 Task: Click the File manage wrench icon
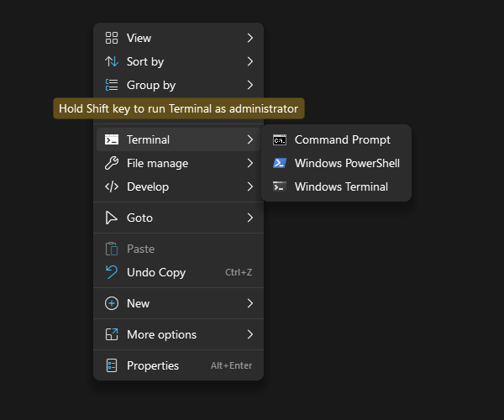coord(111,163)
